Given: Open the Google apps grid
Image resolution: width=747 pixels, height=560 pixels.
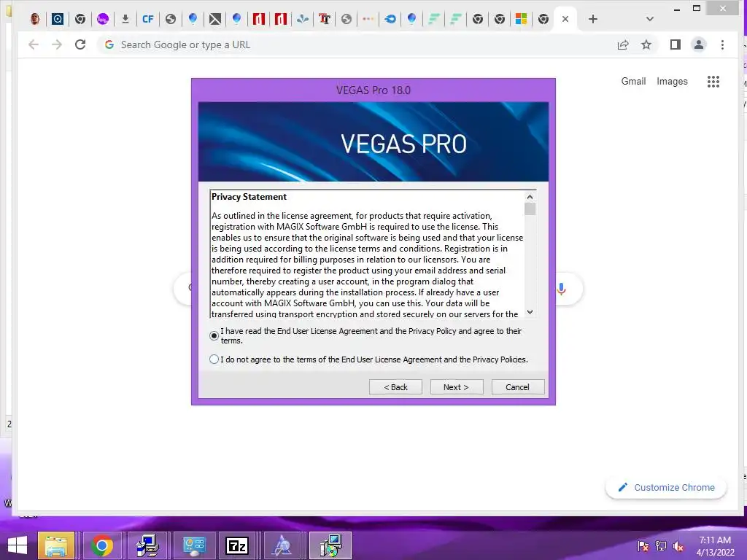Looking at the screenshot, I should (713, 82).
